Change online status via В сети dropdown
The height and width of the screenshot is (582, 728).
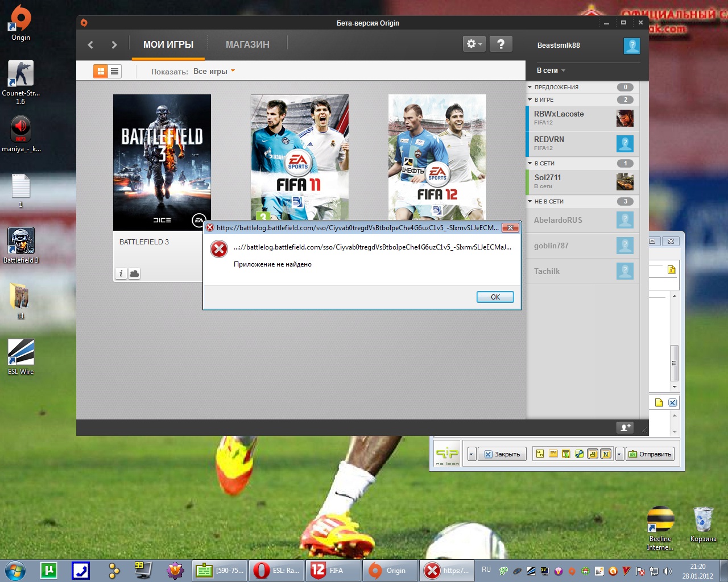tap(551, 70)
